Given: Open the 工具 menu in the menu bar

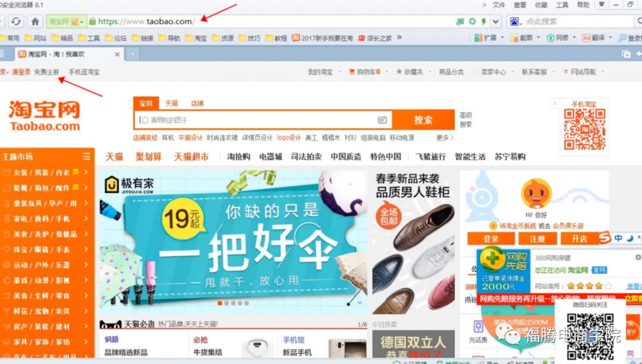Looking at the screenshot, I should [561, 5].
